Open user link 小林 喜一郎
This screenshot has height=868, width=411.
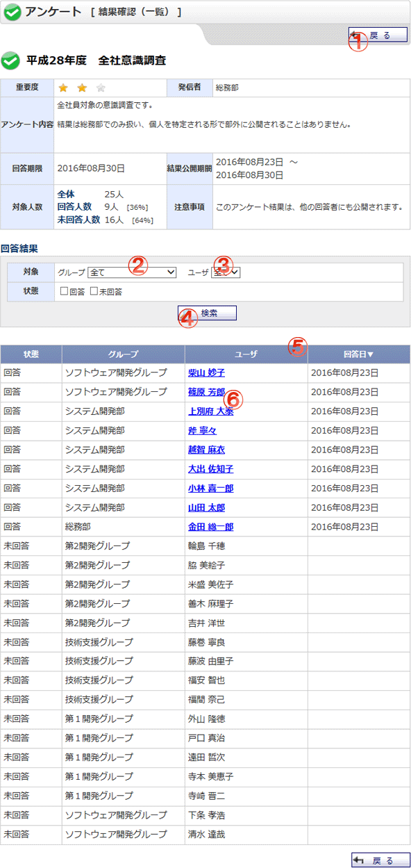pyautogui.click(x=210, y=489)
